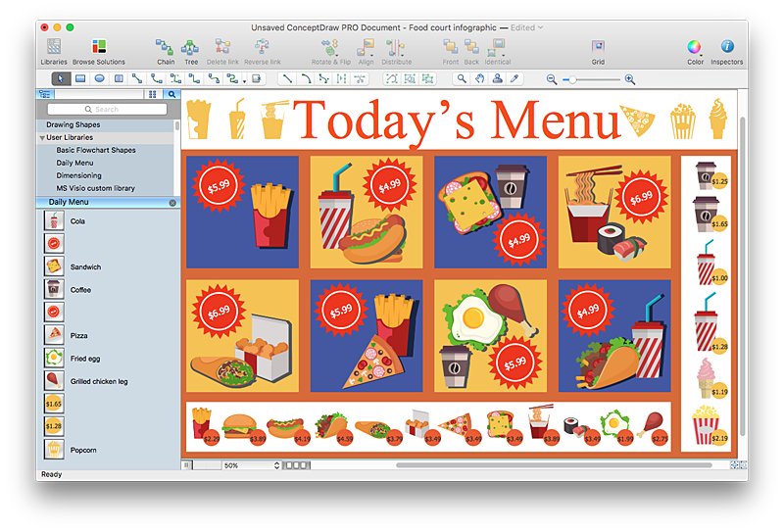This screenshot has height=532, width=784.
Task: Toggle the Grid display
Action: pos(598,52)
